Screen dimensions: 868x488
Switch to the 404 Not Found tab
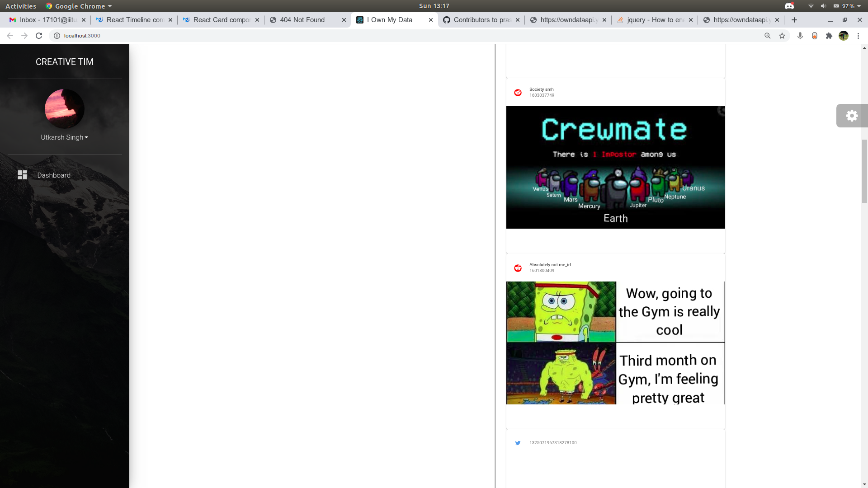[302, 20]
